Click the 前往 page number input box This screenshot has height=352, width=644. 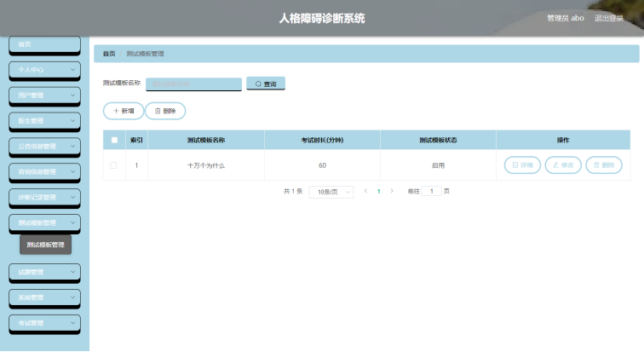[x=431, y=191]
